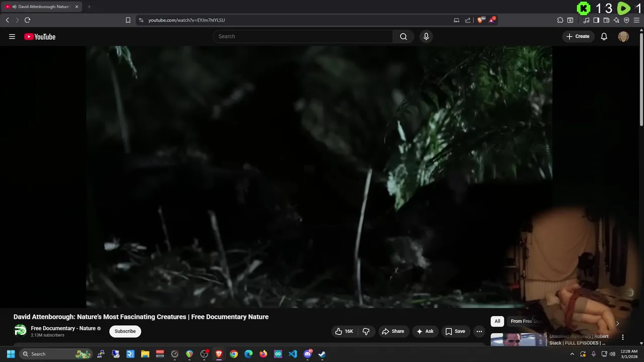Click the Unsolved Mysteries video title
Image resolution: width=644 pixels, height=362 pixels.
click(x=579, y=339)
